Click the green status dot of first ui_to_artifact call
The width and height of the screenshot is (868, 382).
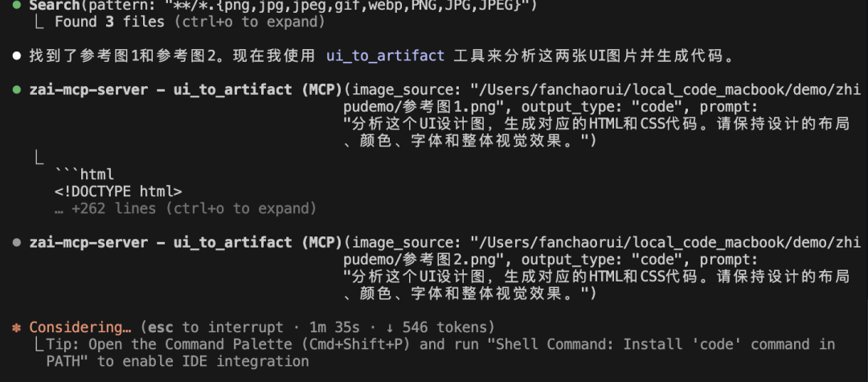(x=18, y=89)
